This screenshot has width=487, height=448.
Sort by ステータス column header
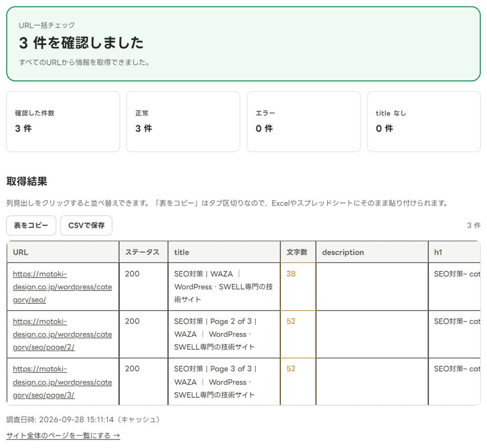[143, 252]
